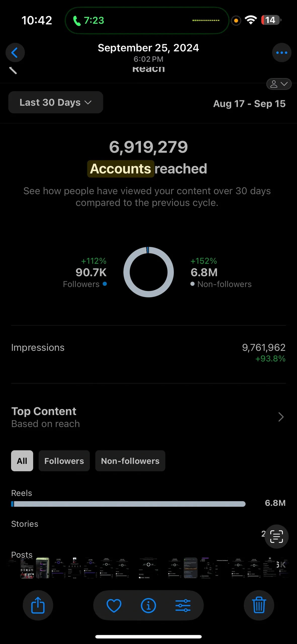This screenshot has width=297, height=644.
Task: Tap the share icon
Action: pyautogui.click(x=38, y=605)
